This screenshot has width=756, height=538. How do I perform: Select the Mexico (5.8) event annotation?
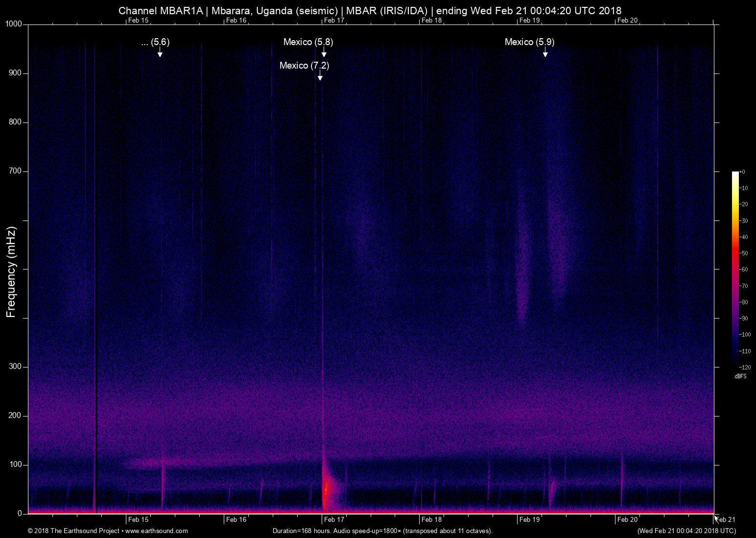click(x=307, y=42)
